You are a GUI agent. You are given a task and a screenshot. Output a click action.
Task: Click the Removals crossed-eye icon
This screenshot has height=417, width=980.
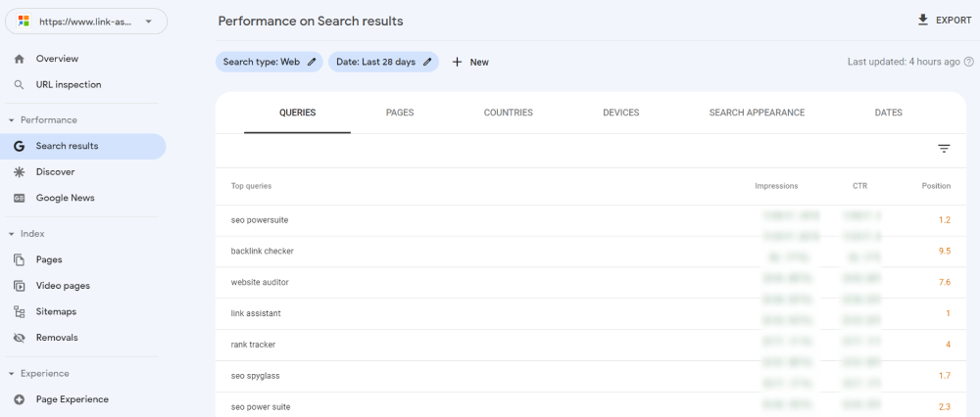coord(20,338)
